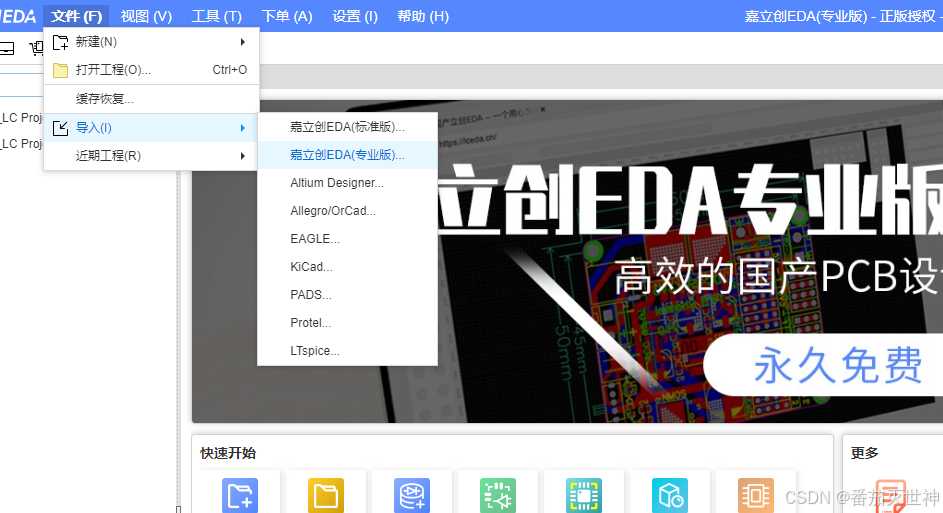Open 近期工程(R) submenu
This screenshot has height=513, width=943.
(x=152, y=156)
